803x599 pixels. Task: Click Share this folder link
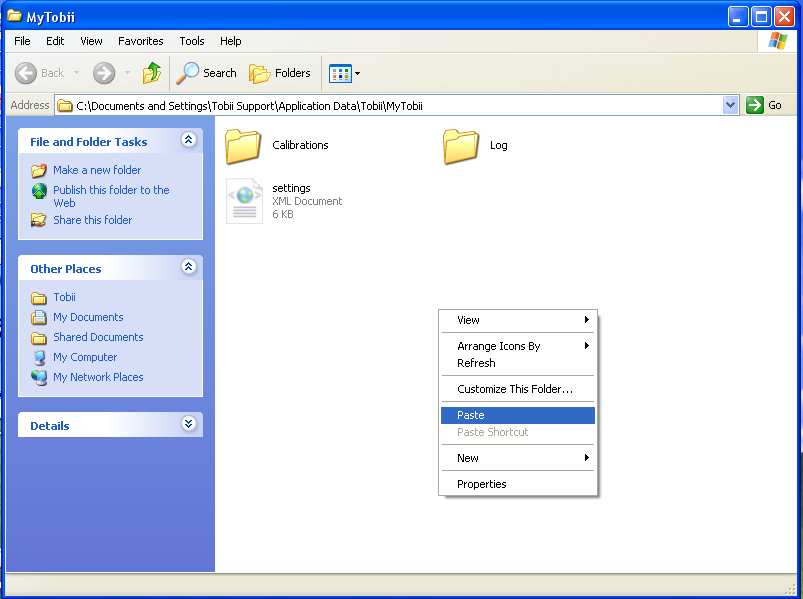[x=93, y=220]
